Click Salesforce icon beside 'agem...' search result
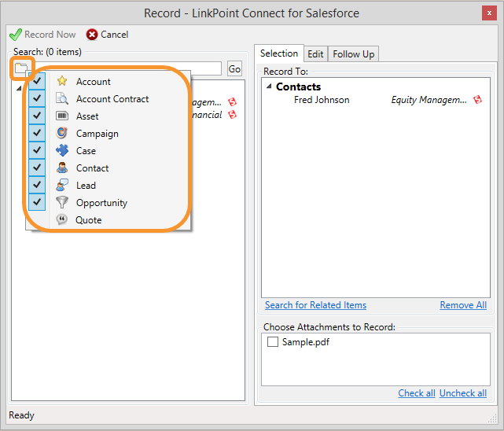Image resolution: width=504 pixels, height=431 pixels. 232,102
